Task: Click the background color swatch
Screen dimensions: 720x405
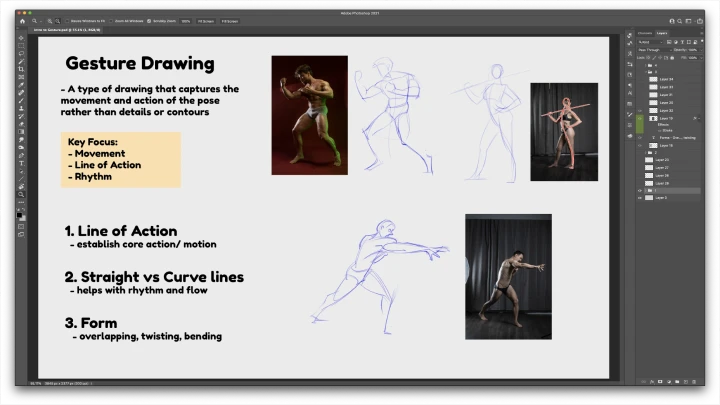Action: (x=23, y=219)
